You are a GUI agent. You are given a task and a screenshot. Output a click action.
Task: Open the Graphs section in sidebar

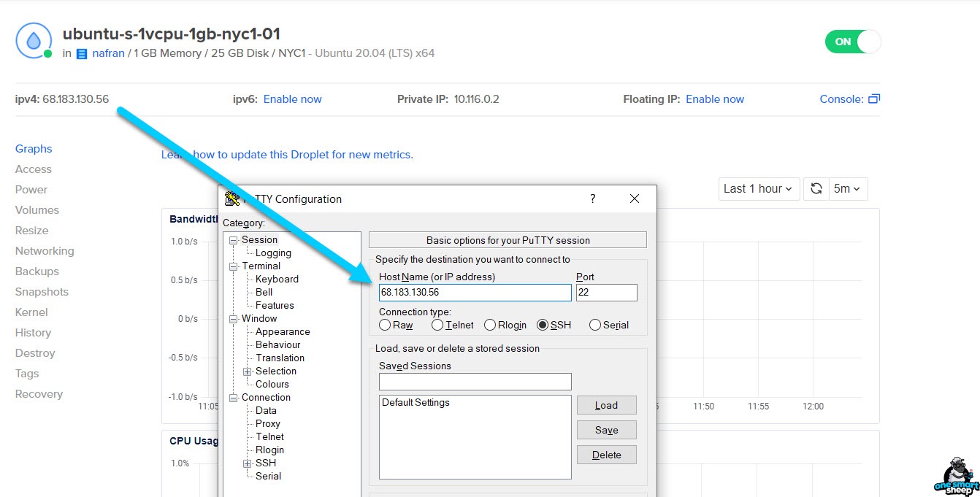pyautogui.click(x=34, y=149)
